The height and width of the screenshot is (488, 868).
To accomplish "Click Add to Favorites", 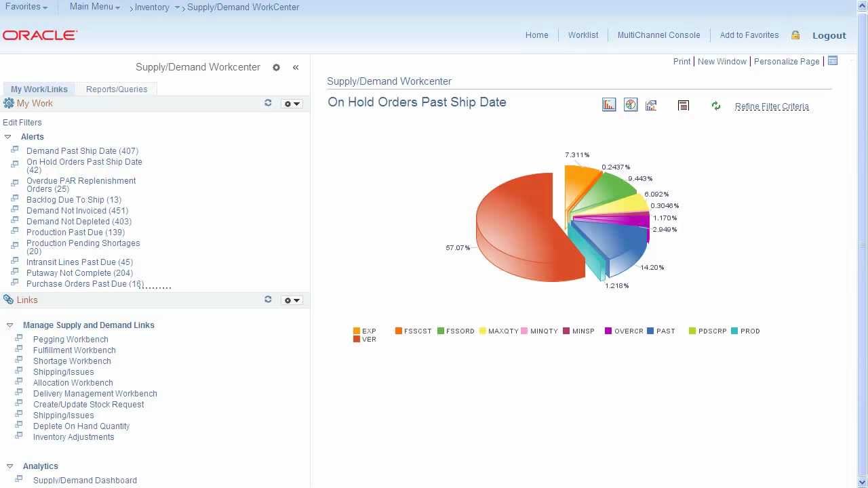I will (749, 35).
